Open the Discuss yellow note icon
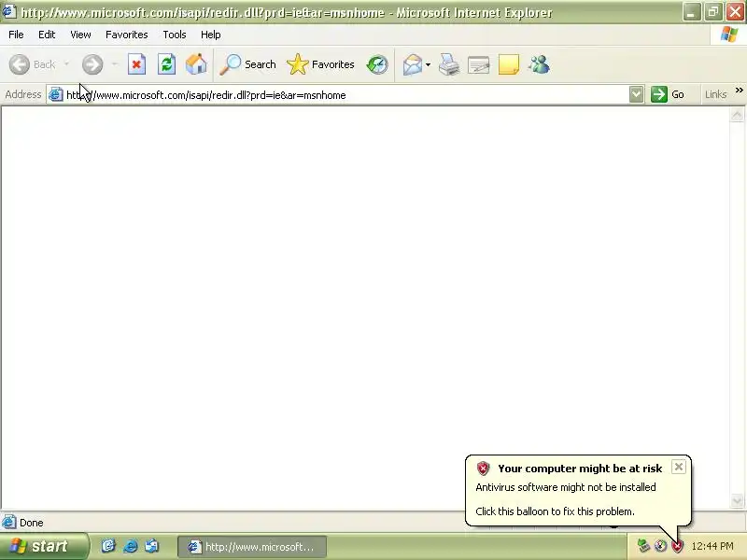The height and width of the screenshot is (560, 747). coord(508,64)
